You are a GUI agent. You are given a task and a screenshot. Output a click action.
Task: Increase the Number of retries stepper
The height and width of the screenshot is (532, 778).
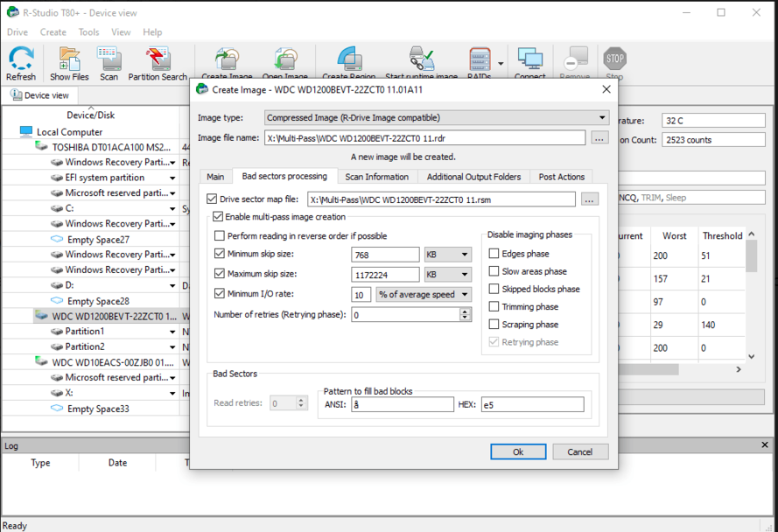(x=465, y=311)
